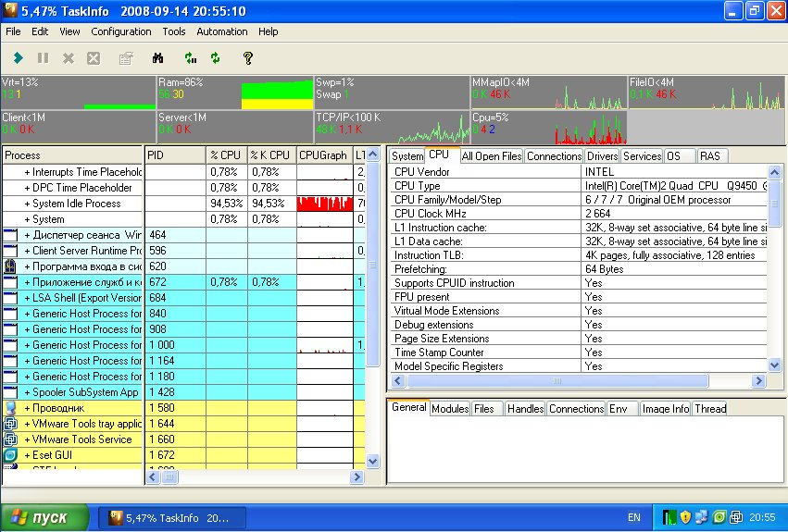Image resolution: width=788 pixels, height=532 pixels.
Task: Expand the Client Server Runtime Process row
Action: (27, 251)
